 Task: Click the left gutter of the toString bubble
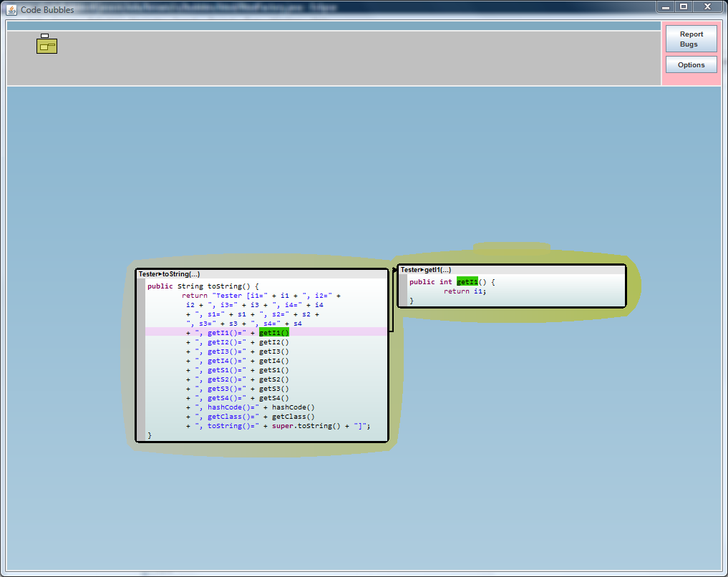[x=141, y=359]
